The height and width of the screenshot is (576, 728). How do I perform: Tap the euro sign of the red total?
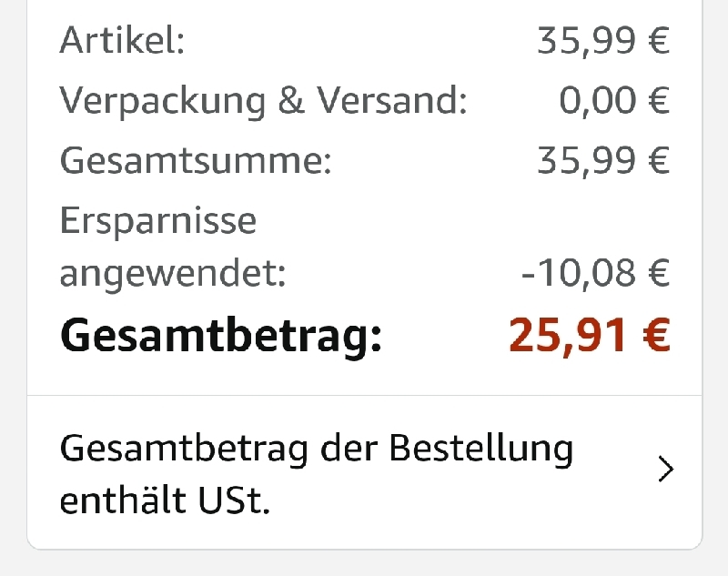(656, 335)
